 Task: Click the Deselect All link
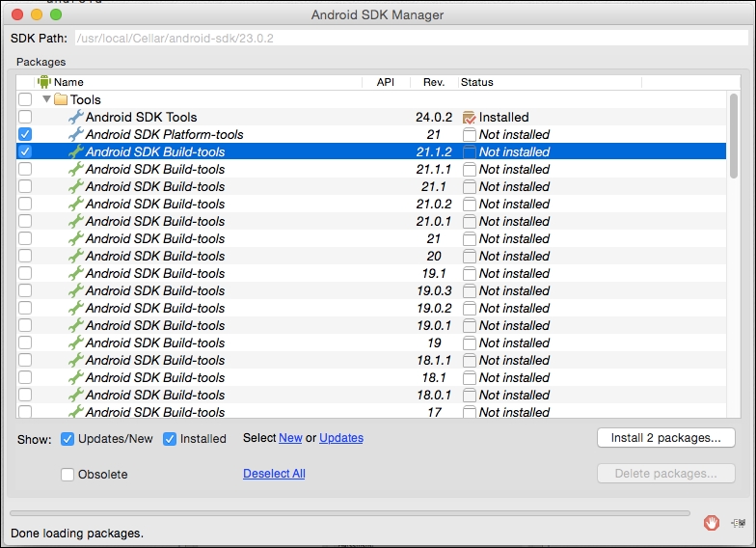pos(274,474)
